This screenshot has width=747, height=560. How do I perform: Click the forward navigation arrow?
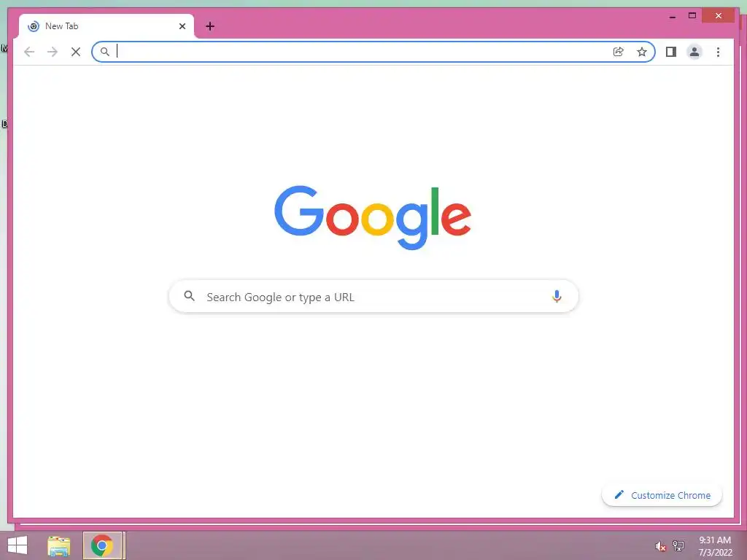(53, 52)
